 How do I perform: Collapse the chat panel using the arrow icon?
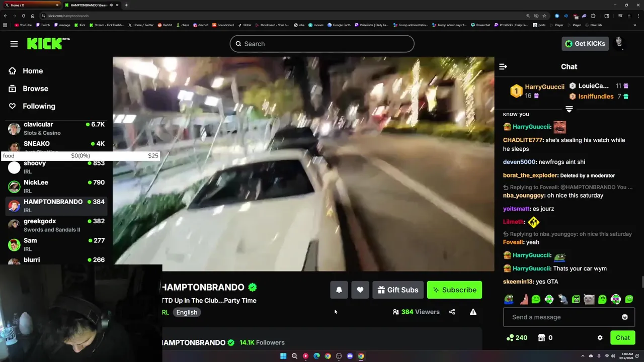point(503,66)
